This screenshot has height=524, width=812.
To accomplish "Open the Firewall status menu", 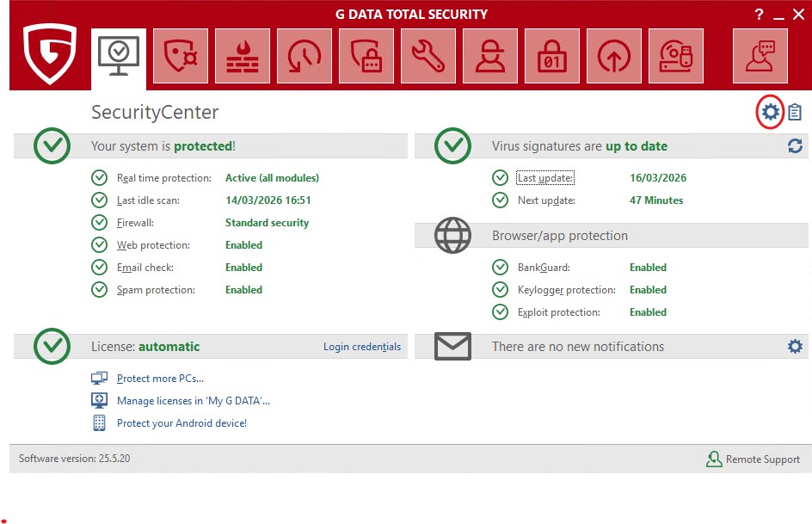I will point(135,223).
